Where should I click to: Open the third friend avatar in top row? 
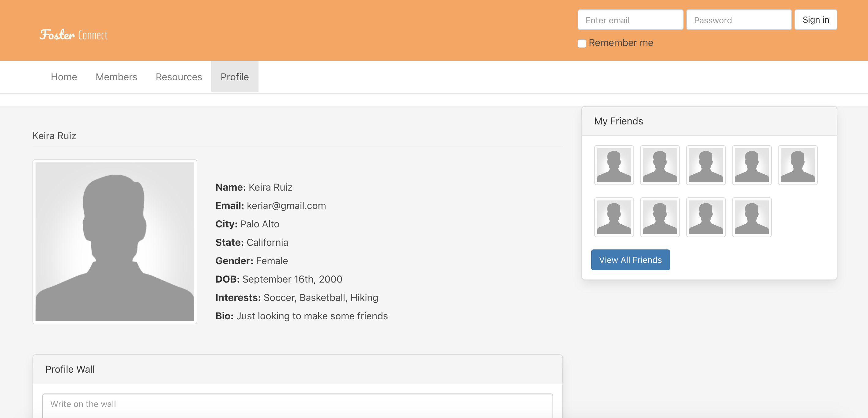click(x=706, y=165)
